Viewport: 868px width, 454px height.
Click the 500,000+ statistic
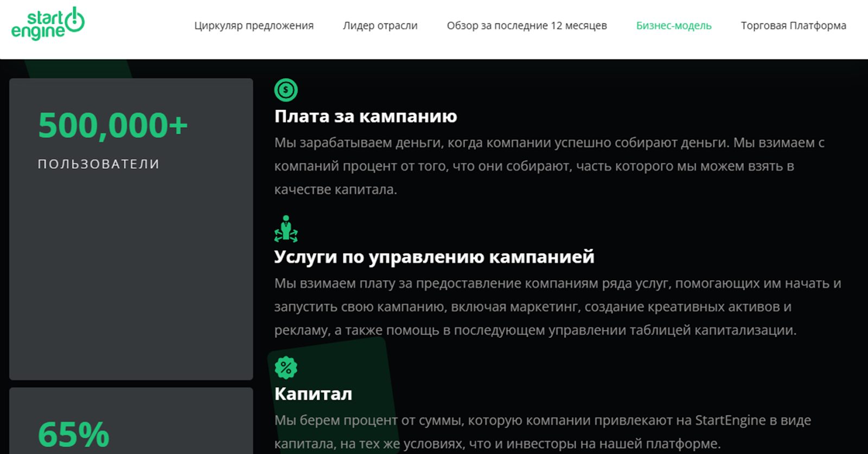pos(113,125)
